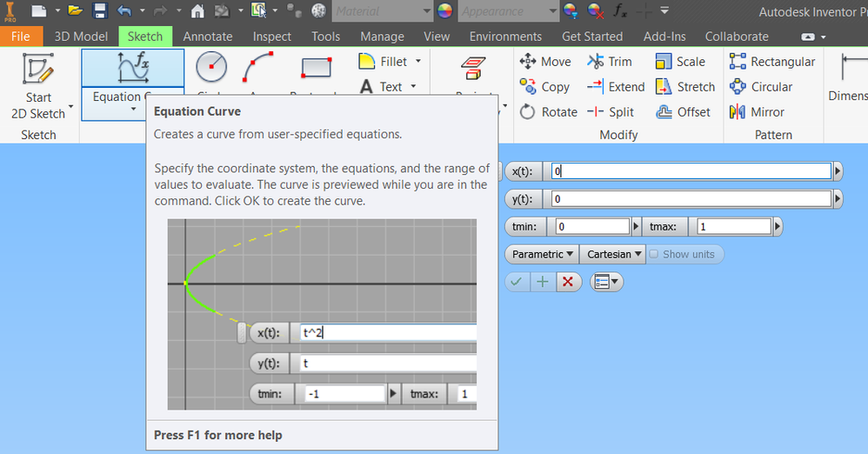The image size is (868, 454).
Task: Select the Fillet tool
Action: click(383, 62)
